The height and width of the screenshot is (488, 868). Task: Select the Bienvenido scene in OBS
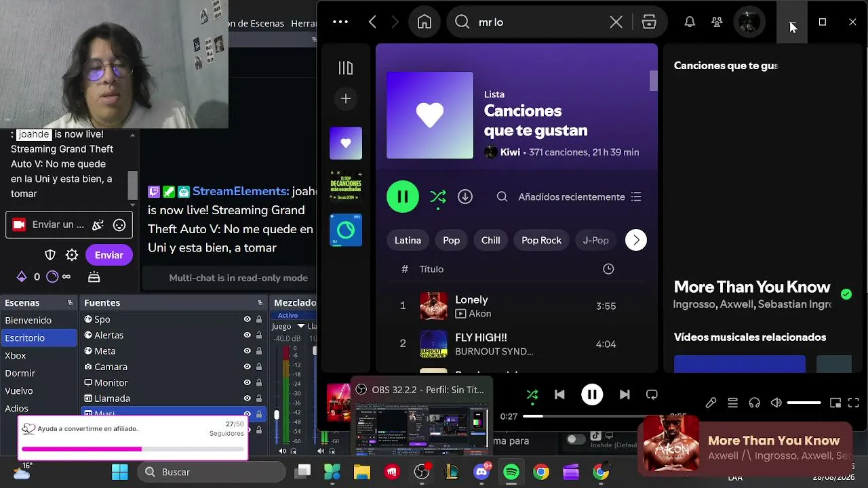pos(39,320)
